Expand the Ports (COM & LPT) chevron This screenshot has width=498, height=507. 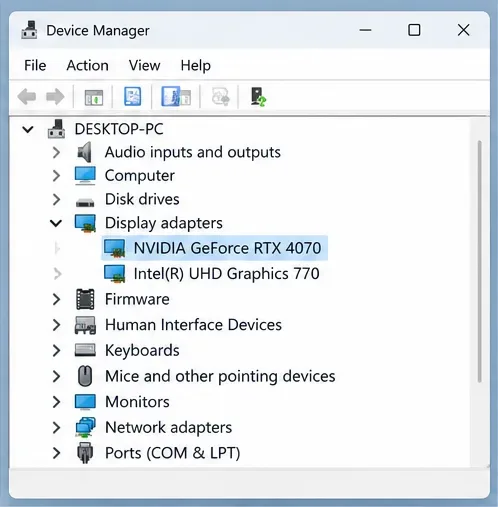pos(56,453)
